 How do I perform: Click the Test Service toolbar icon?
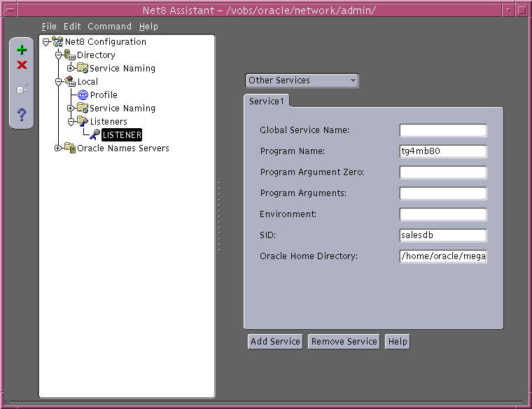[x=22, y=90]
